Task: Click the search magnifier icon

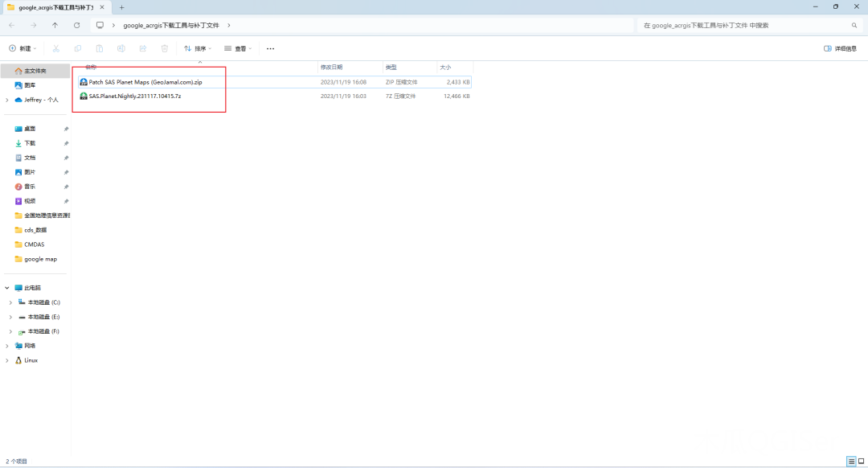Action: (x=854, y=26)
